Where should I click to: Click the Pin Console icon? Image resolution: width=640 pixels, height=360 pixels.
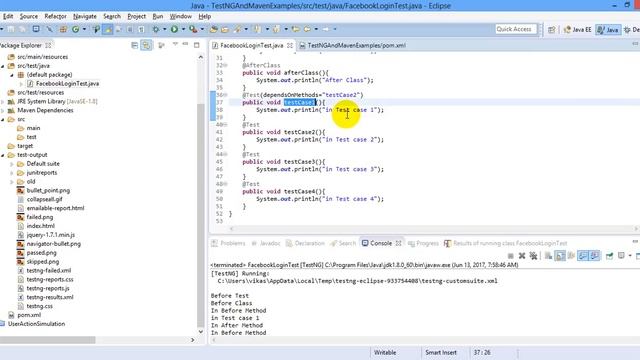click(609, 256)
